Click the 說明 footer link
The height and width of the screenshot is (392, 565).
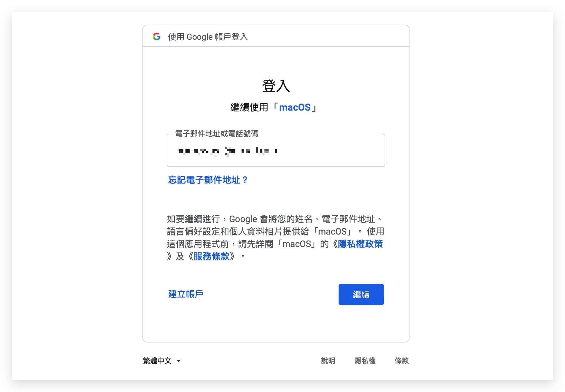tap(328, 361)
